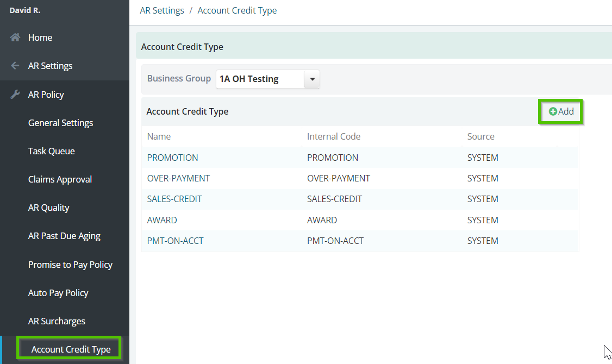Viewport: 612px width, 364px height.
Task: Click SYSTEM source in AWARD row
Action: (483, 220)
